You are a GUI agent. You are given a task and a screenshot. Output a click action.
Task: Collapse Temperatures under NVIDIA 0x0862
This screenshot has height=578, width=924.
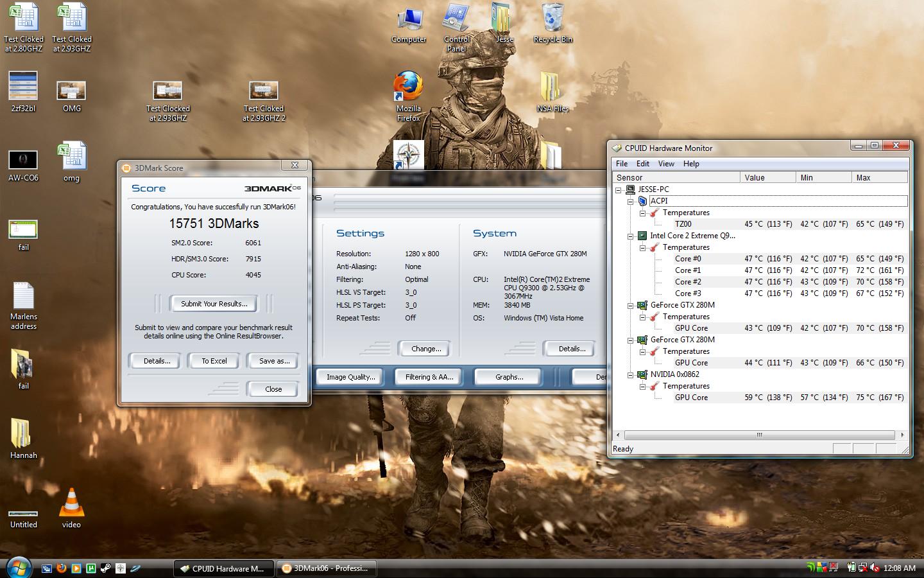point(642,386)
